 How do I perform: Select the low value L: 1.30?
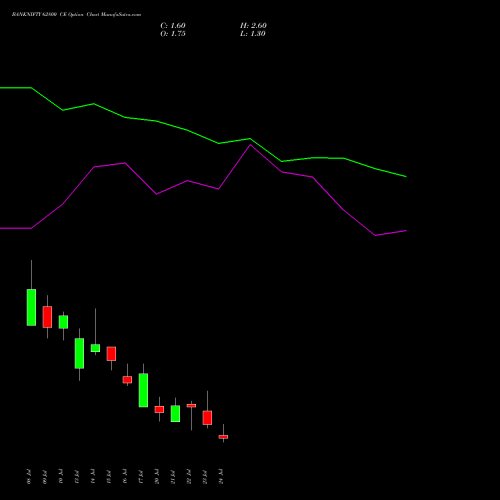pos(253,34)
